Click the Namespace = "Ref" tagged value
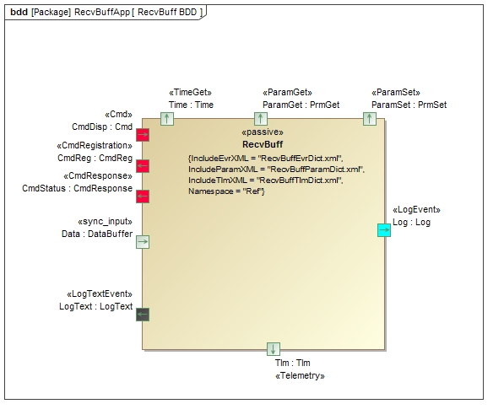Viewport: 504px width, 420px height. [226, 191]
